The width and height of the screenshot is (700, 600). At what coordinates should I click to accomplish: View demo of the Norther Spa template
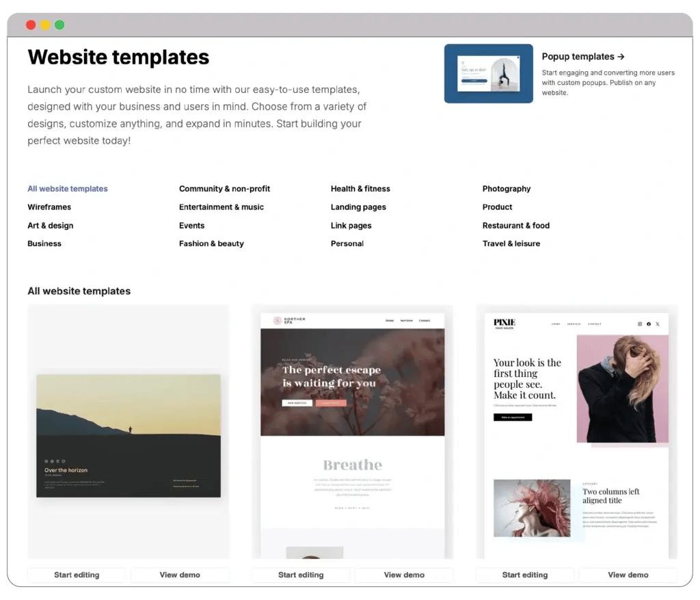click(404, 575)
